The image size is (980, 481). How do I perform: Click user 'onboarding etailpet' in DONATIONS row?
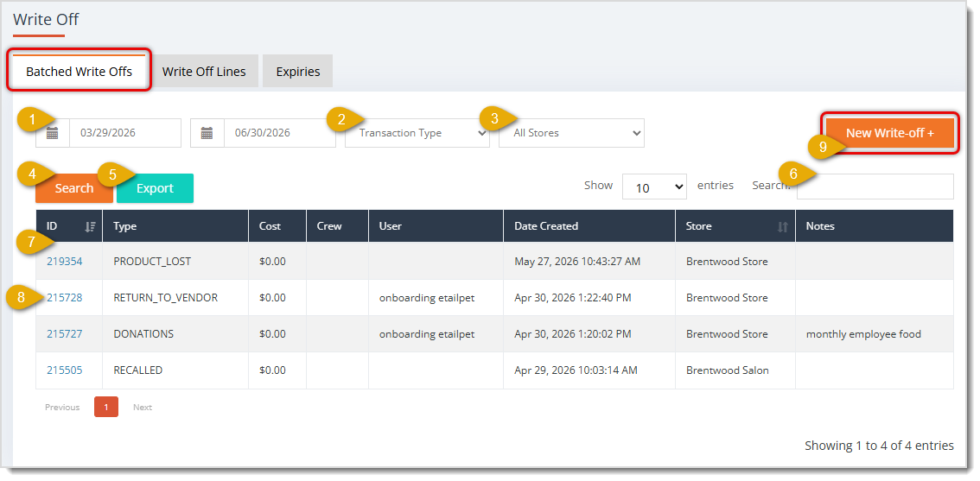pos(427,333)
